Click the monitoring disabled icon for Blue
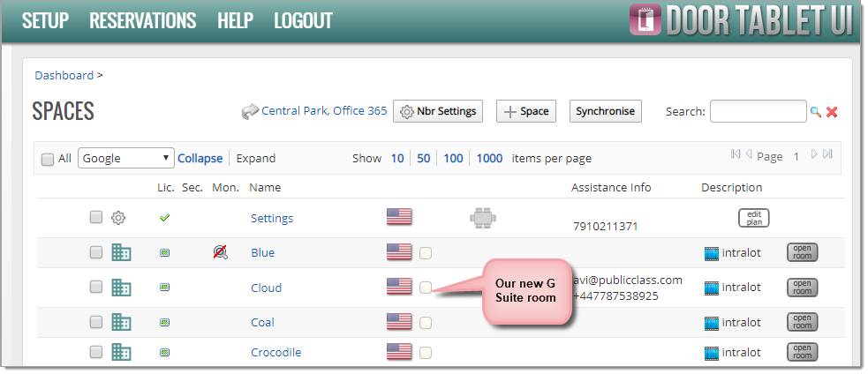Screen dimensions: 868x374 [x=220, y=252]
